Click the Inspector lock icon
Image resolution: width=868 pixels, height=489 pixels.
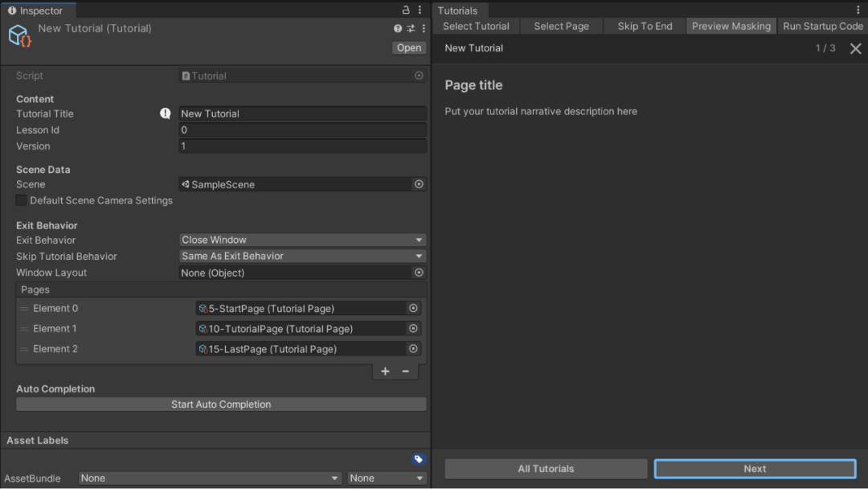pos(406,10)
